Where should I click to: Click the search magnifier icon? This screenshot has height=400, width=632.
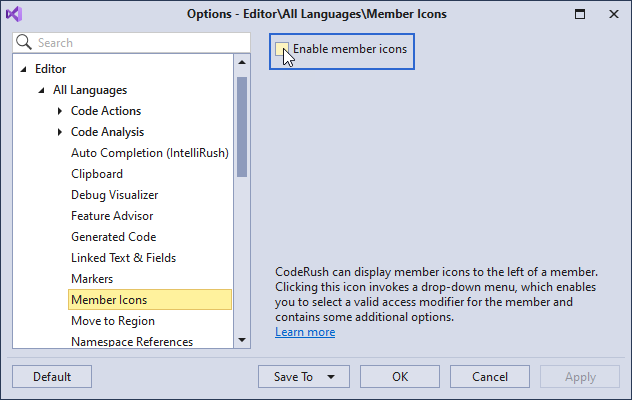[x=24, y=42]
